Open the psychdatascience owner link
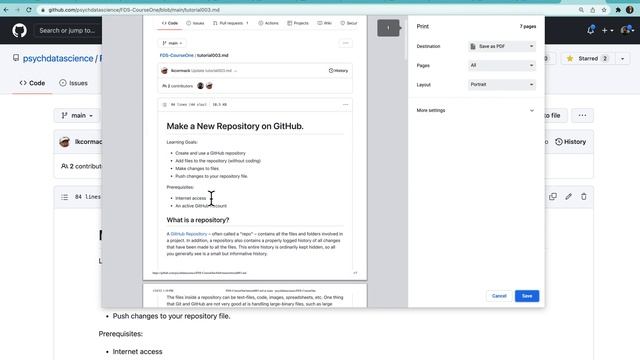 pos(58,59)
